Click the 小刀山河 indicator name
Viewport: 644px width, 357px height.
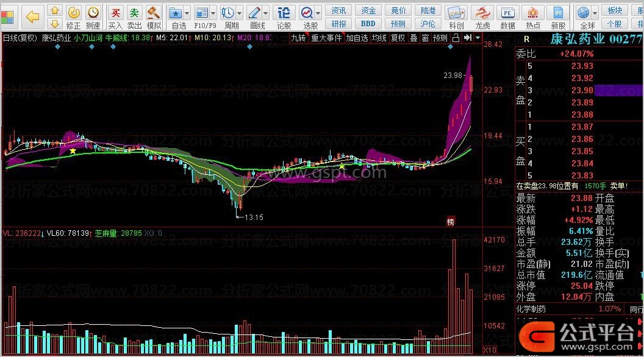click(88, 38)
